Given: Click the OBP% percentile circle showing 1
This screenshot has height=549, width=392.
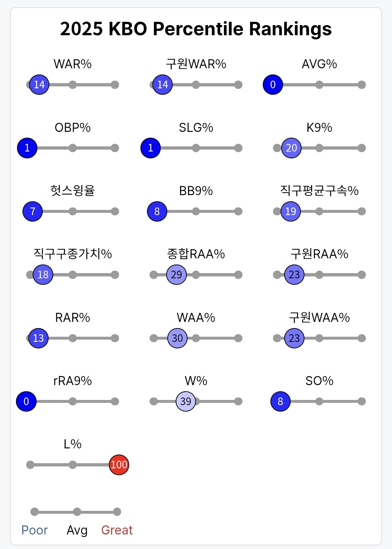Looking at the screenshot, I should coord(27,148).
